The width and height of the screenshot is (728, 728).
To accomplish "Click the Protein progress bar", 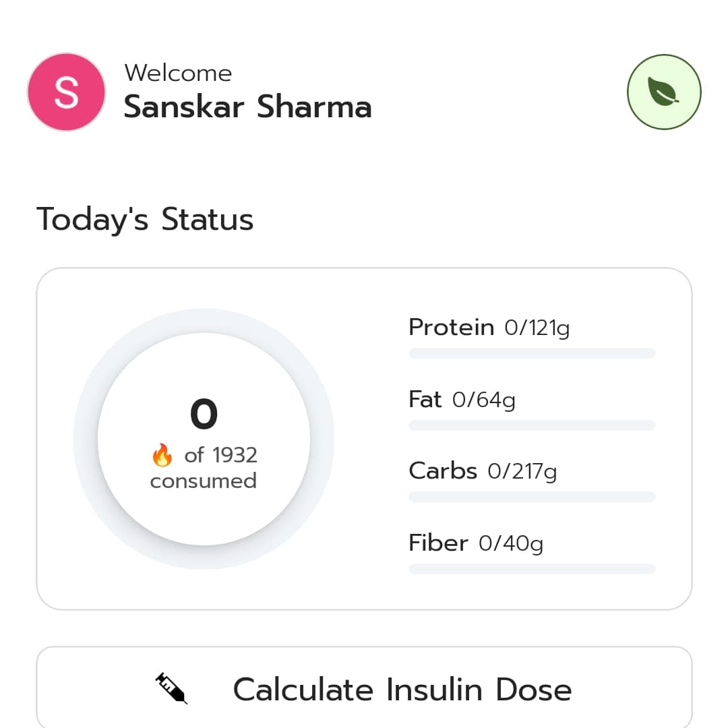I will click(532, 353).
